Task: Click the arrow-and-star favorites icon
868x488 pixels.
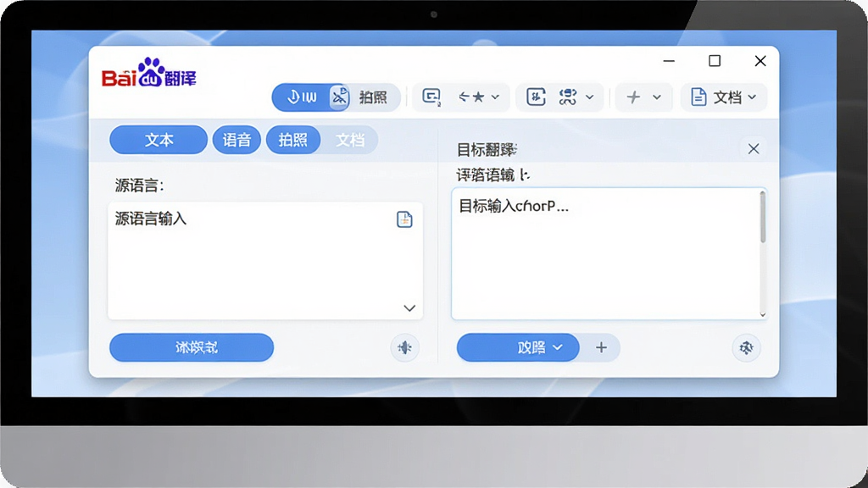Action: (x=471, y=97)
